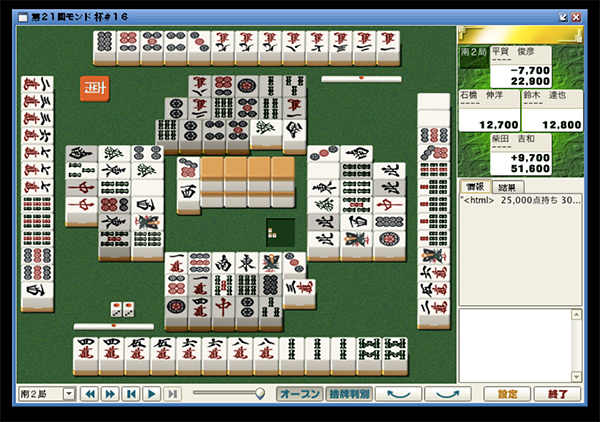This screenshot has height=422, width=600.
Task: Click the scroll-down arrow of lower text box
Action: (x=576, y=376)
